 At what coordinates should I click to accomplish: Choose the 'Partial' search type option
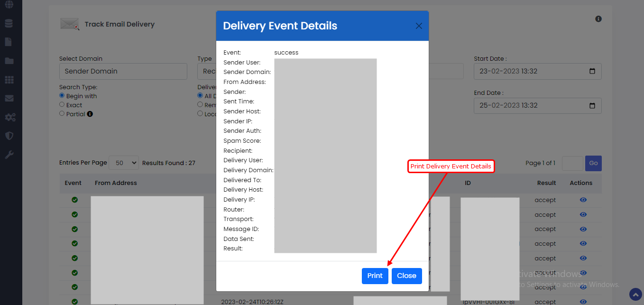62,114
